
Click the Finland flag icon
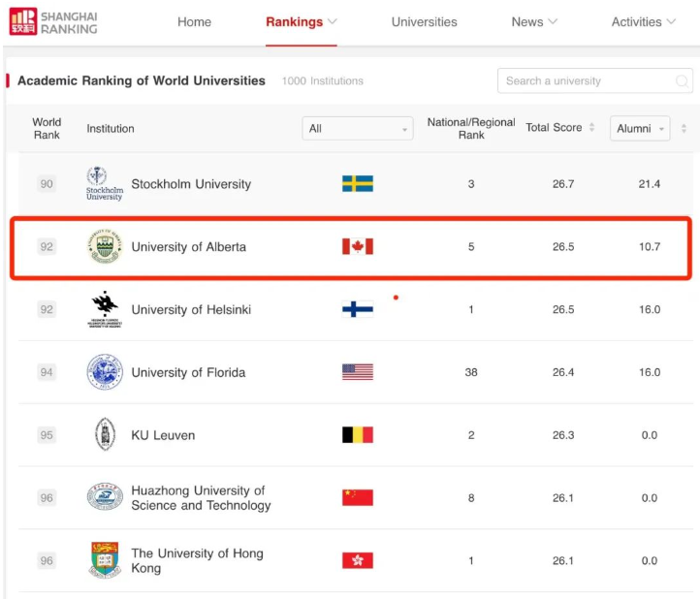(358, 309)
